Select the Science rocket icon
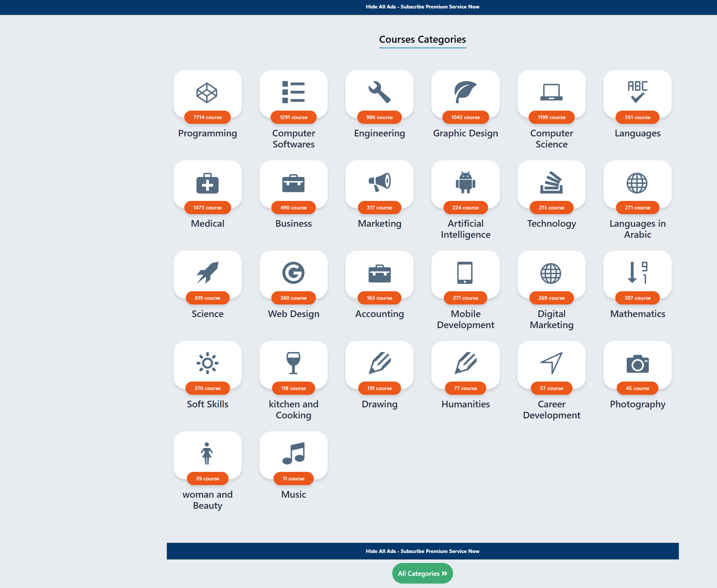717x588 pixels. click(207, 273)
